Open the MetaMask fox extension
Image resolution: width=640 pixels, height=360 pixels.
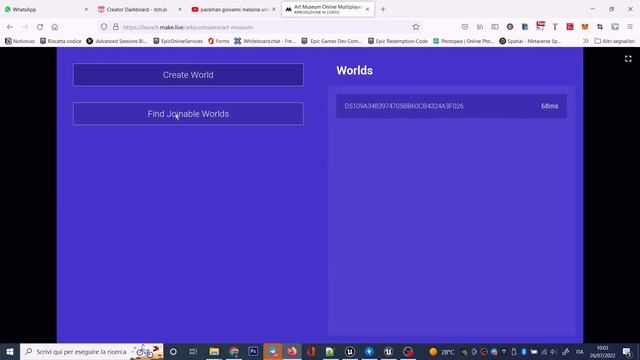[585, 27]
